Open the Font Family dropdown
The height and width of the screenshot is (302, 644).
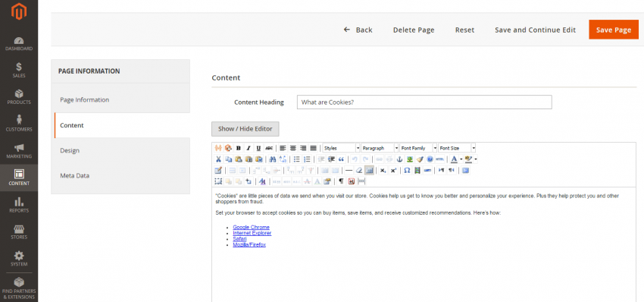click(418, 148)
